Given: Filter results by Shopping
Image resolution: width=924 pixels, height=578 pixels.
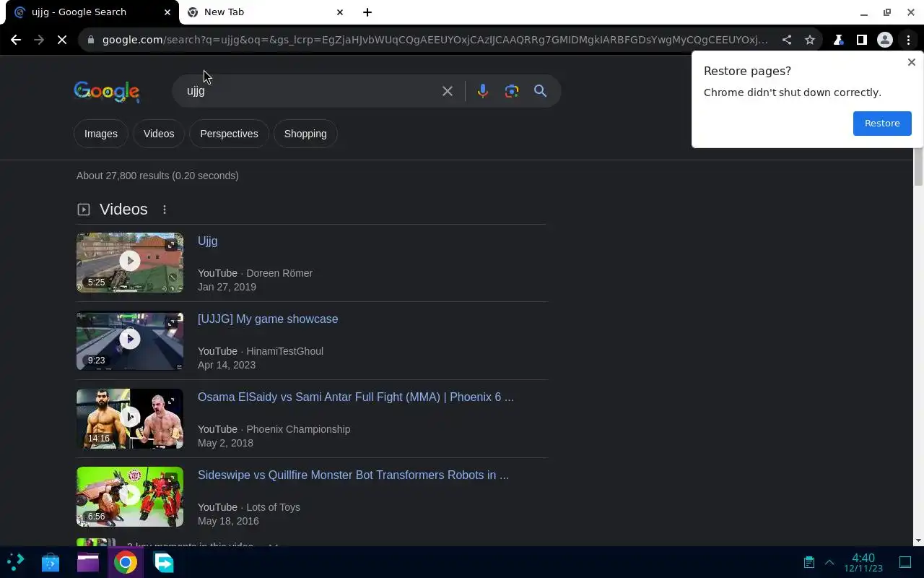Looking at the screenshot, I should coord(305,134).
